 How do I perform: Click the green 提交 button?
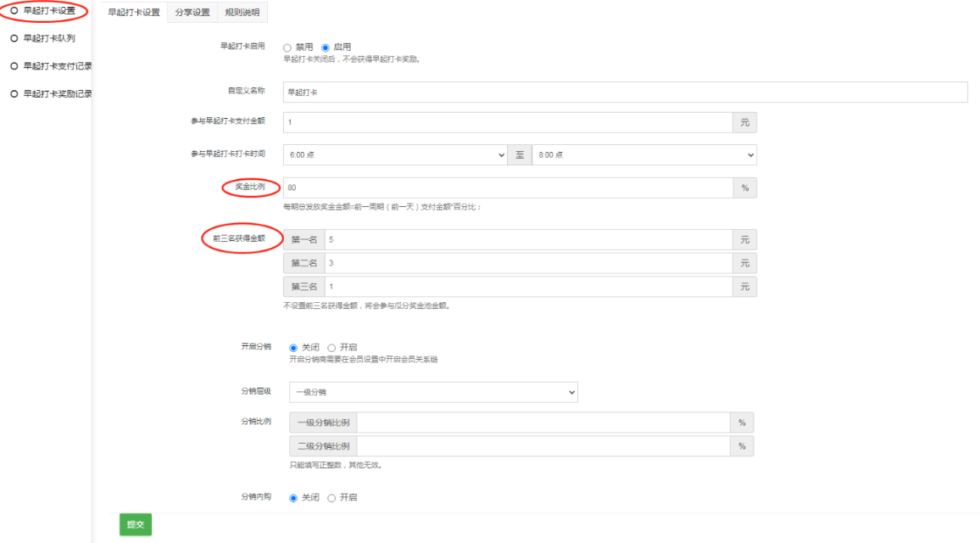click(x=136, y=524)
